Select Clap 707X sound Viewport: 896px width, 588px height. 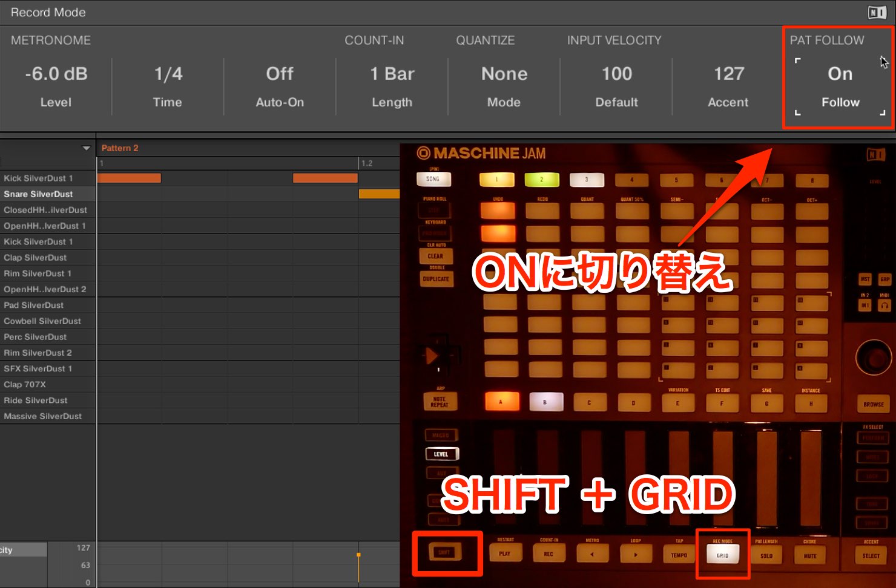[48, 384]
